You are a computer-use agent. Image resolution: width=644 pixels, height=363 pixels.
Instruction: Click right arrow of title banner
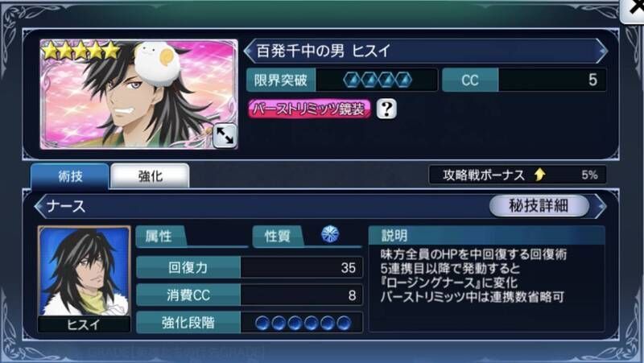(x=602, y=52)
